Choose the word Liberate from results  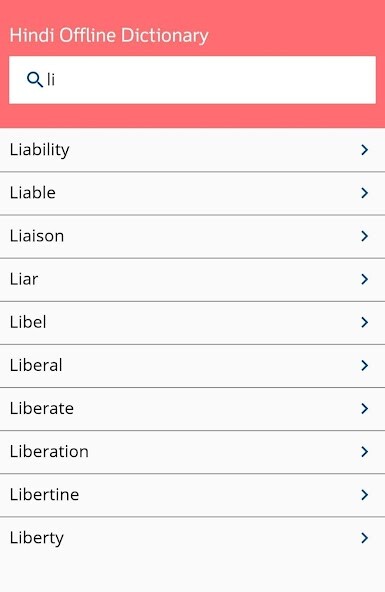(192, 409)
